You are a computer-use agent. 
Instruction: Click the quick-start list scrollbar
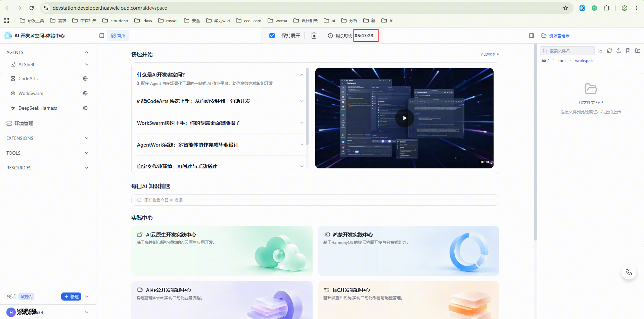coord(307,107)
